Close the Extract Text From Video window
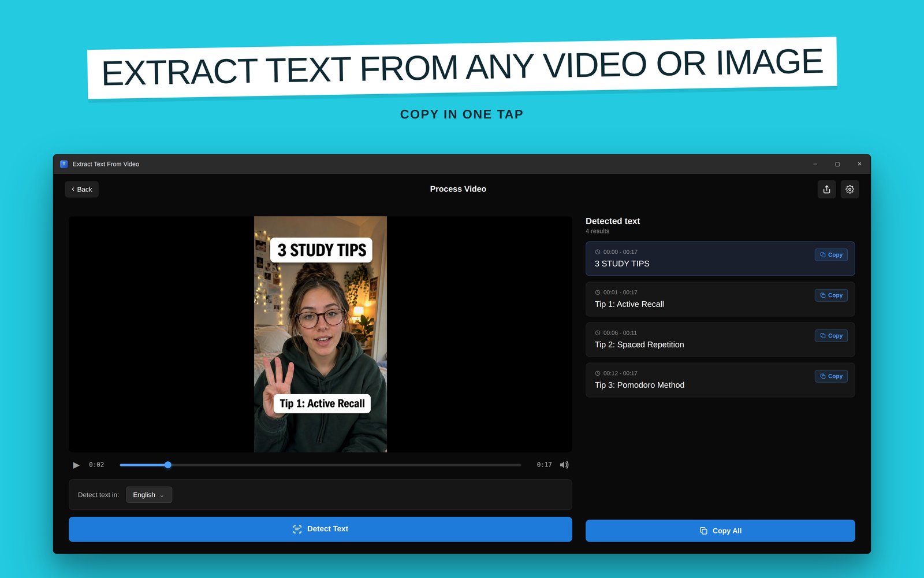 tap(859, 164)
